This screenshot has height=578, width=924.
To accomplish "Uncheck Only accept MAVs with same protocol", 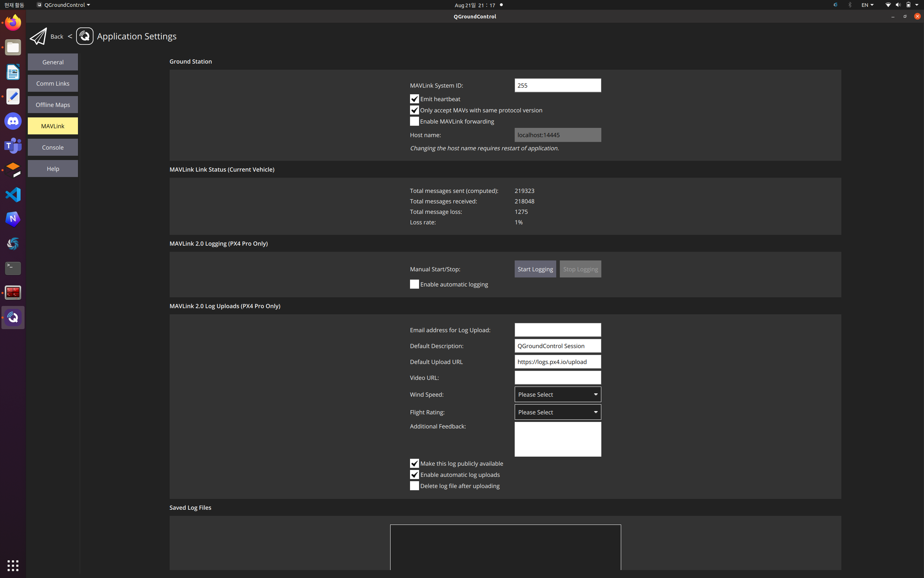I will coord(414,110).
